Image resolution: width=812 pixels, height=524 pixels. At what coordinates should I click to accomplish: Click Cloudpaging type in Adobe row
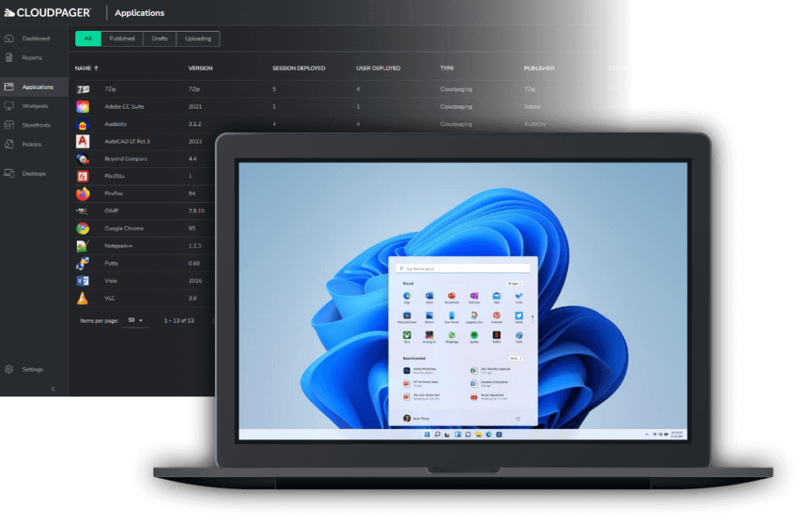click(456, 107)
